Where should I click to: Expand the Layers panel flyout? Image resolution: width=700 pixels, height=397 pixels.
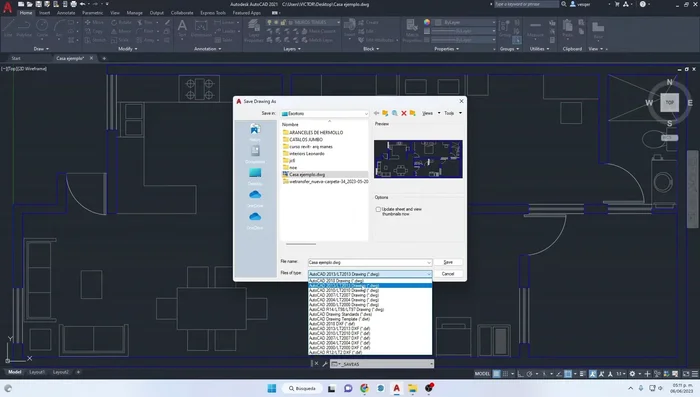(x=292, y=49)
